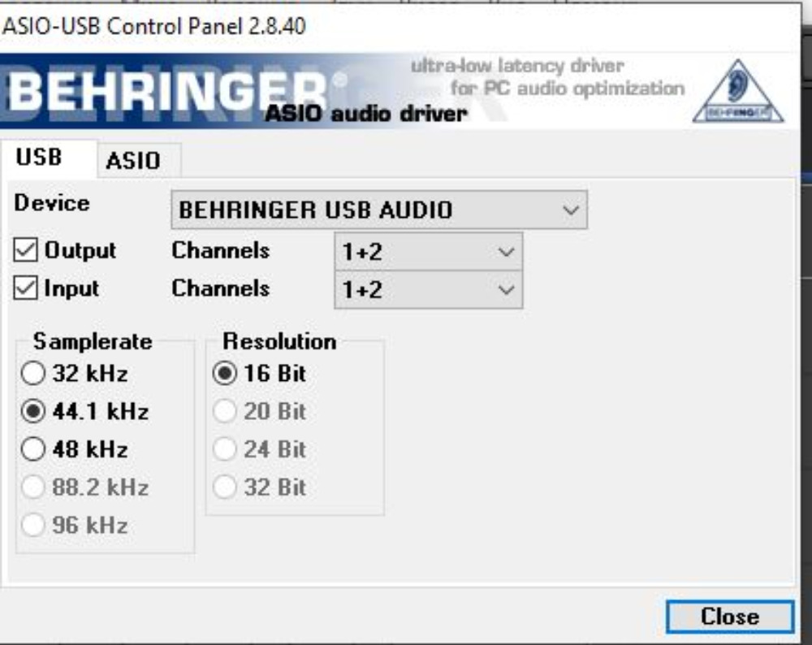Open the Device dropdown BEHRINGER USB AUDIO

[x=379, y=210]
